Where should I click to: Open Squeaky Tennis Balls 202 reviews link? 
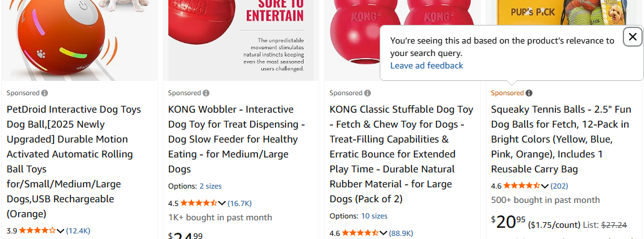pyautogui.click(x=559, y=186)
